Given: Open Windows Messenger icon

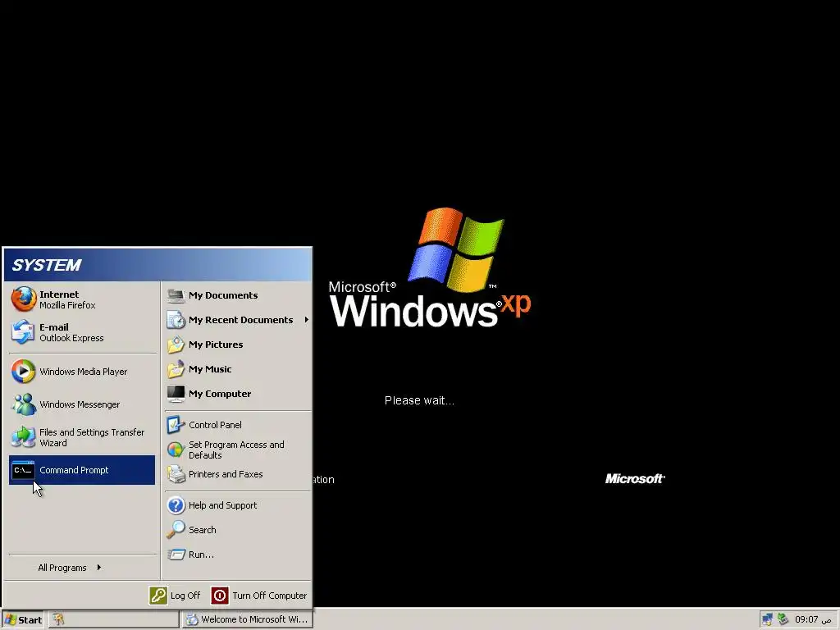Looking at the screenshot, I should click(x=24, y=404).
